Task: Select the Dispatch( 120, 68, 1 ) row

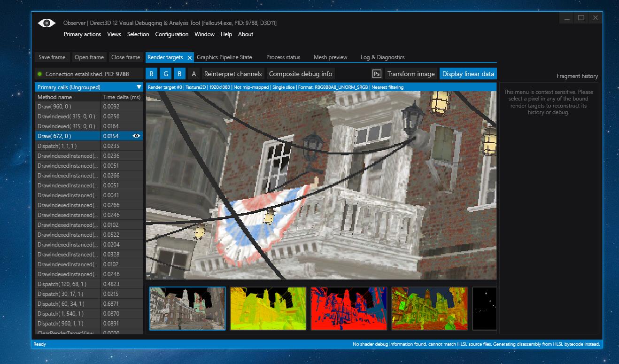Action: coord(89,284)
